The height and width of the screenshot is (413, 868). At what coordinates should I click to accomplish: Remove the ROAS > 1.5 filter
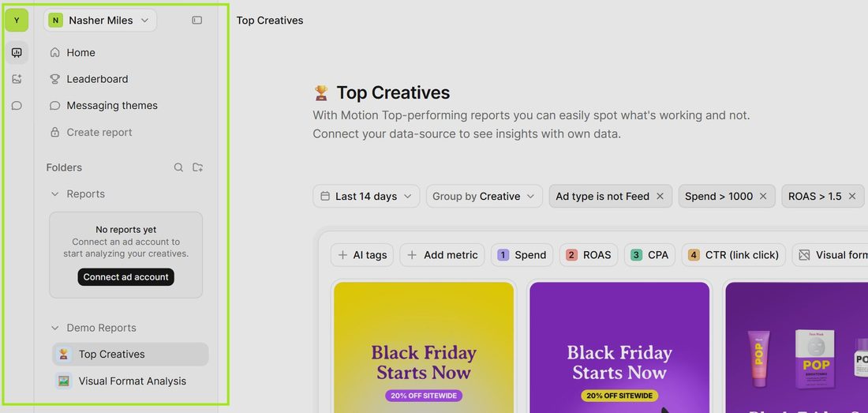(x=852, y=196)
